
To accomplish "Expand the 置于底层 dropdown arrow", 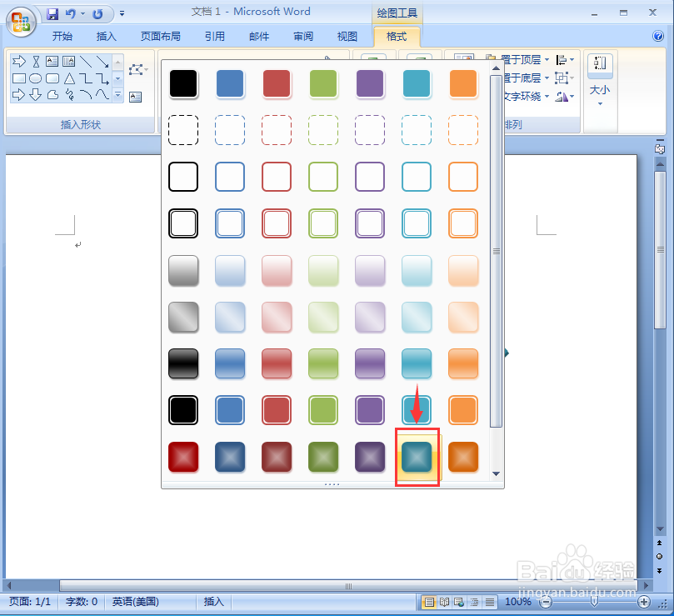I will (547, 78).
